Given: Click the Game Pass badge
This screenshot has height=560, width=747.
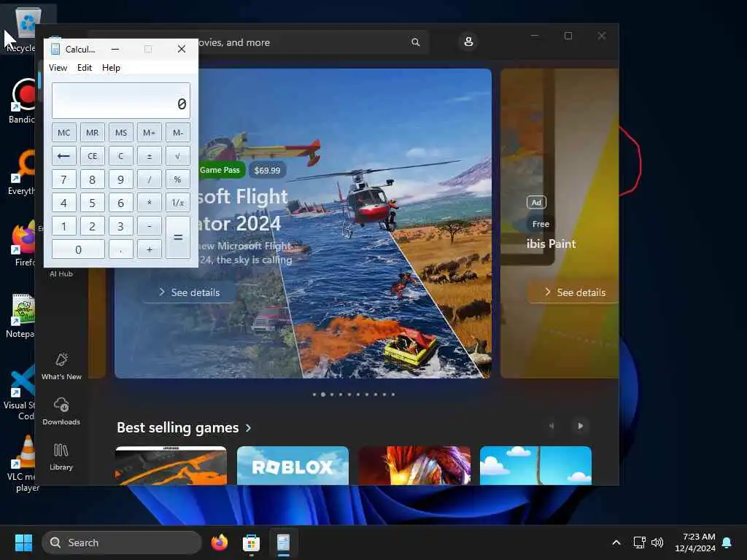Looking at the screenshot, I should tap(220, 170).
